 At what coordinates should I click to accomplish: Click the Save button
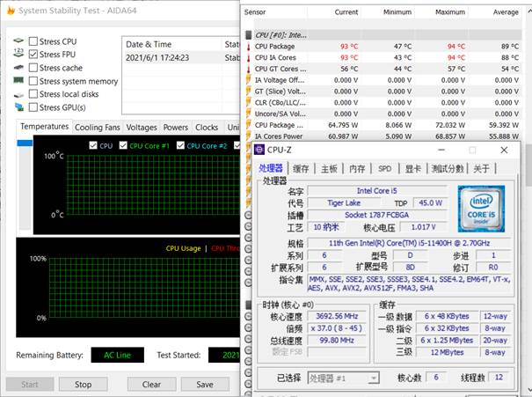click(x=205, y=385)
